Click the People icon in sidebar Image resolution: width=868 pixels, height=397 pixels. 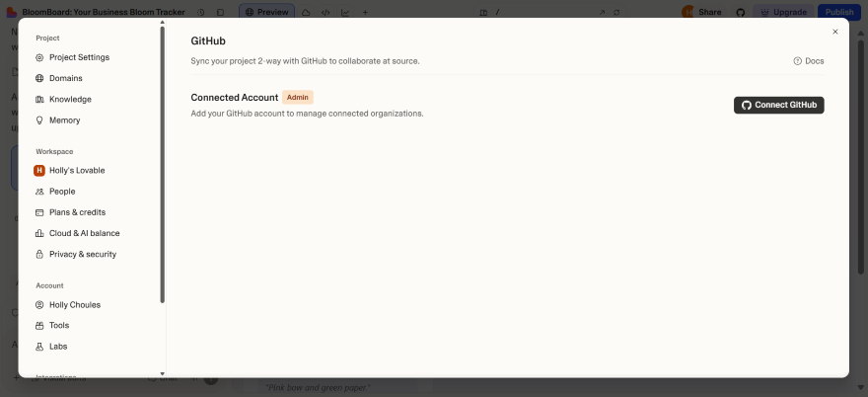pos(39,192)
